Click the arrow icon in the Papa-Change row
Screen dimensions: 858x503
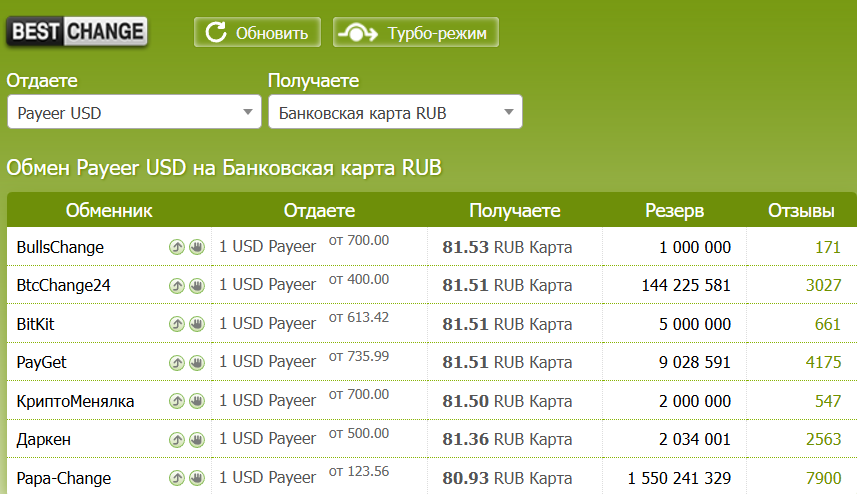(176, 479)
